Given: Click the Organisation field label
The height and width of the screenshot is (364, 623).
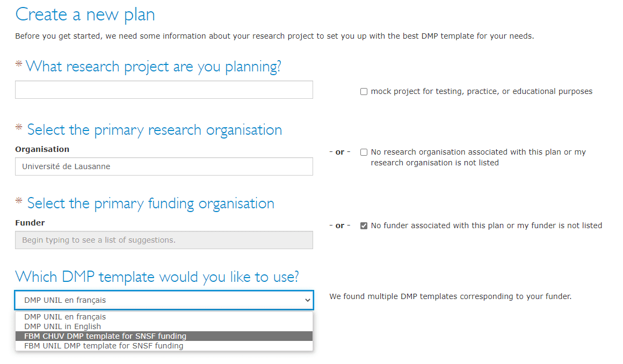Looking at the screenshot, I should coord(42,149).
